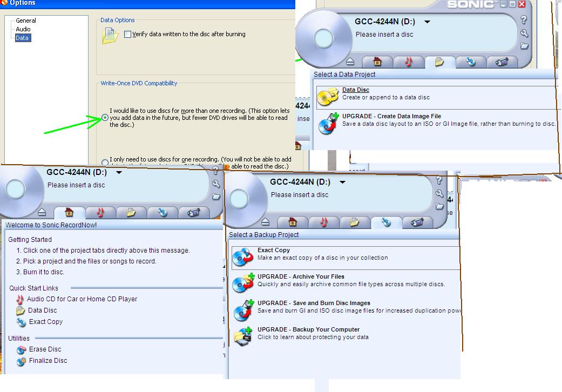Click 'UPGRADE - Save and Burn Disc Images'
This screenshot has width=562, height=392.
click(x=314, y=303)
